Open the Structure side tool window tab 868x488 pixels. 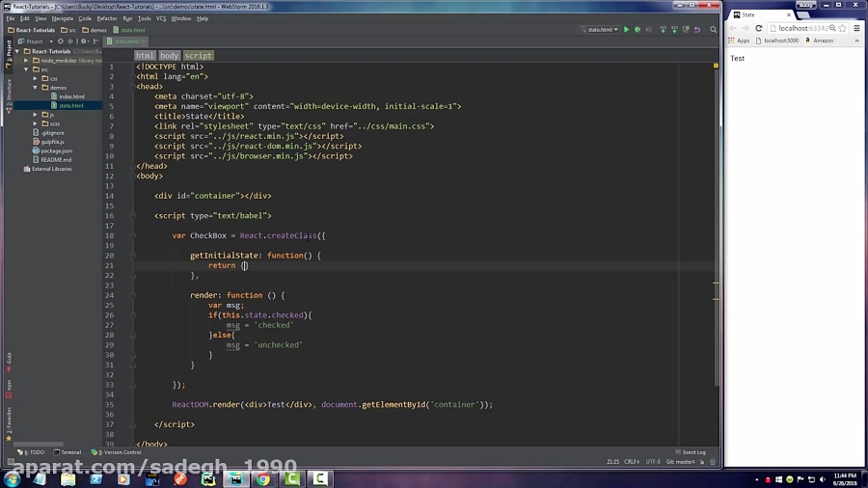click(x=9, y=96)
